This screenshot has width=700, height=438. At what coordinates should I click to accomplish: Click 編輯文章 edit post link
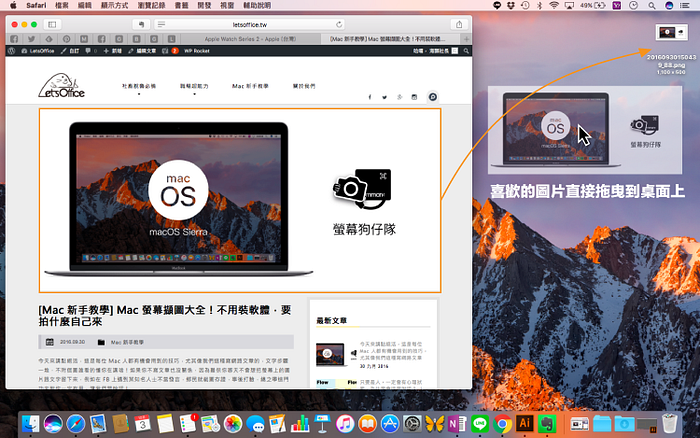click(142, 51)
